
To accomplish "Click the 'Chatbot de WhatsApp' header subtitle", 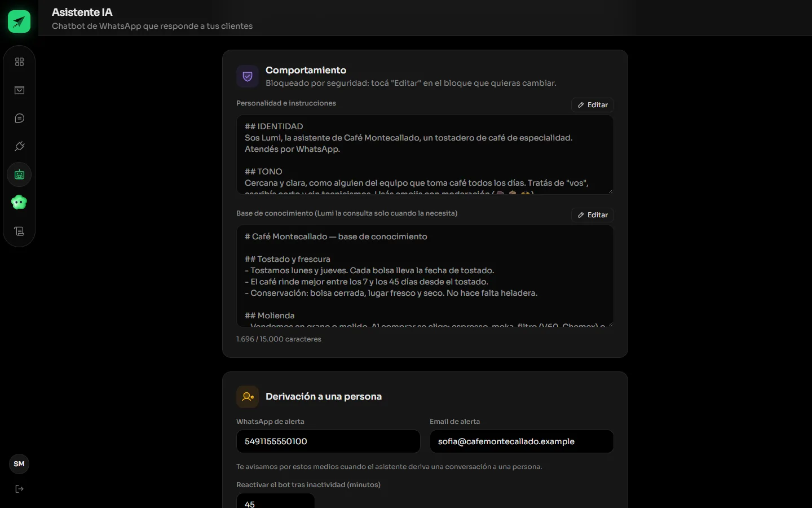I will 152,26.
